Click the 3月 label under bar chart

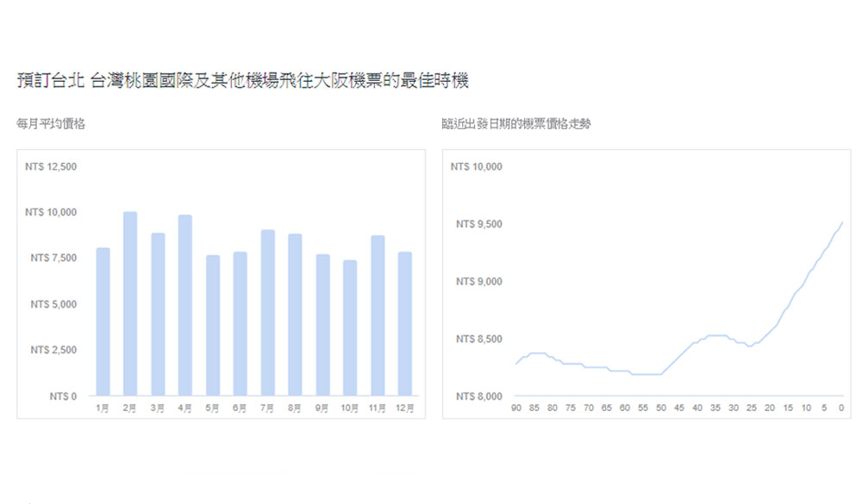point(157,408)
